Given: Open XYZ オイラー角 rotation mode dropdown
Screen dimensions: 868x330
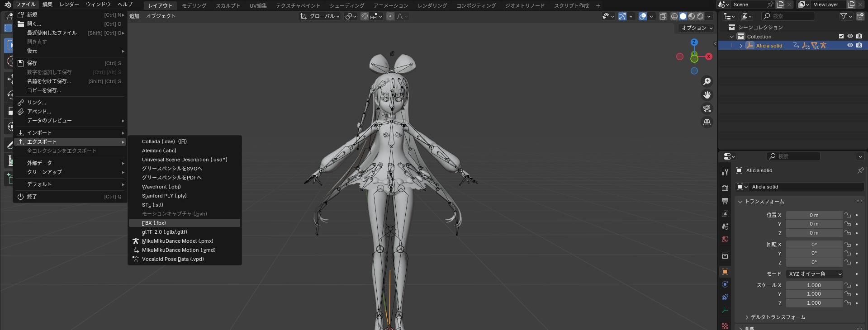Looking at the screenshot, I should click(x=815, y=274).
